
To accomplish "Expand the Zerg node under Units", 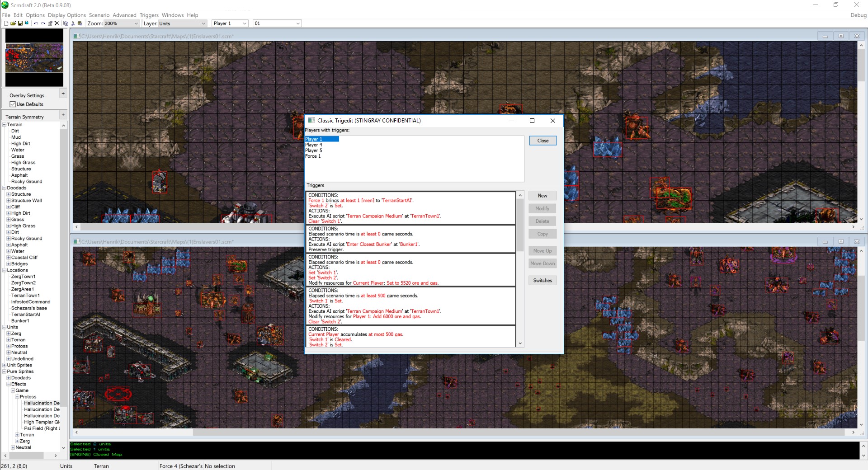I will pyautogui.click(x=9, y=334).
